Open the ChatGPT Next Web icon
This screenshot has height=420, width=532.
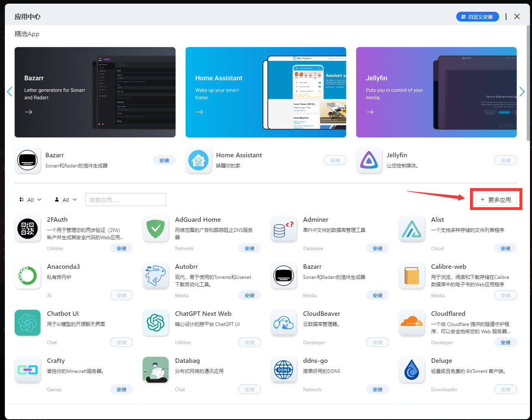click(156, 323)
